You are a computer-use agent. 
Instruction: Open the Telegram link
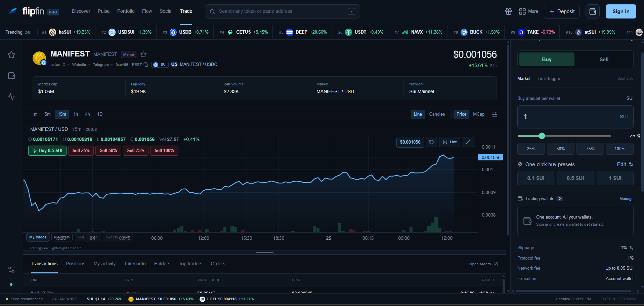point(102,65)
